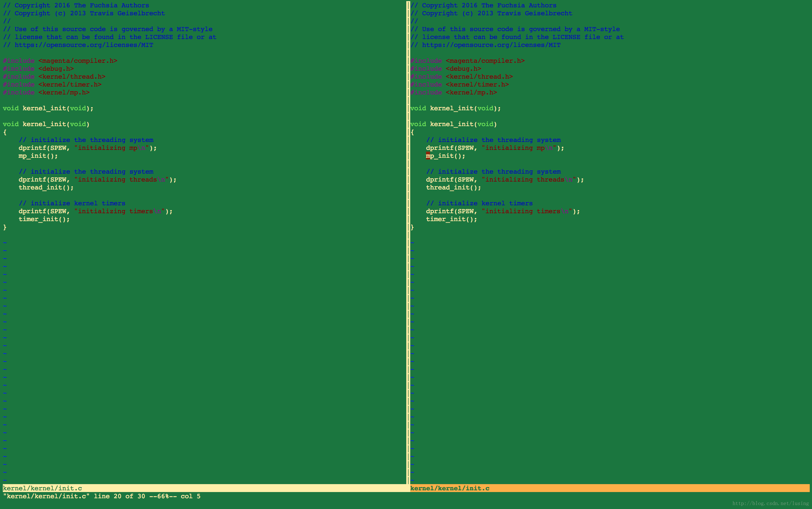The width and height of the screenshot is (812, 509).
Task: Click the kernel_init(void); prototype in left pane
Action: (48, 108)
